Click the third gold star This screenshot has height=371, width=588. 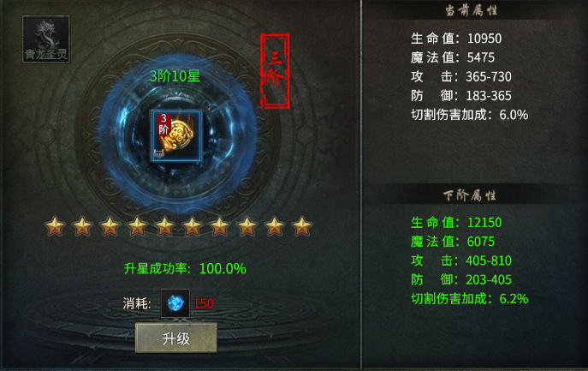coord(110,226)
